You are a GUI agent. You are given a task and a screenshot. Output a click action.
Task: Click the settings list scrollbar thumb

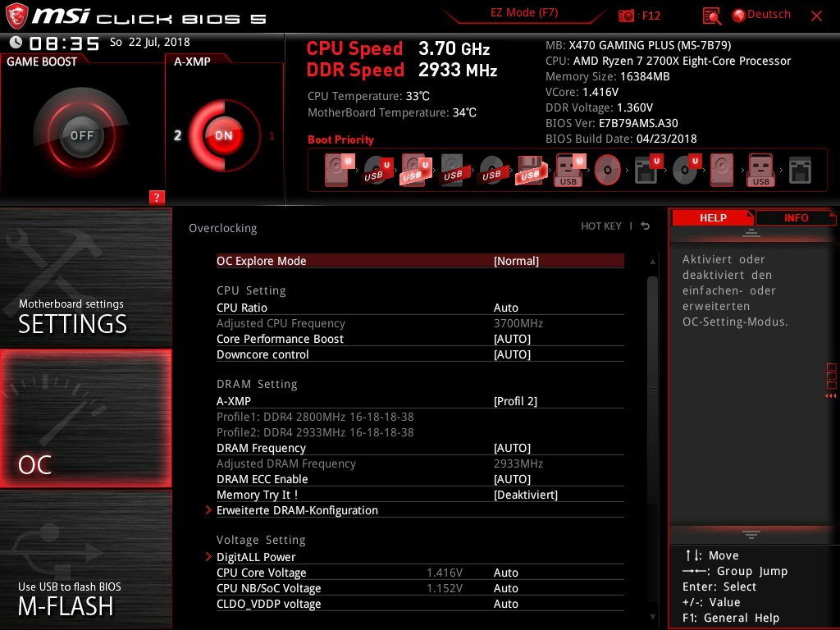coord(652,390)
